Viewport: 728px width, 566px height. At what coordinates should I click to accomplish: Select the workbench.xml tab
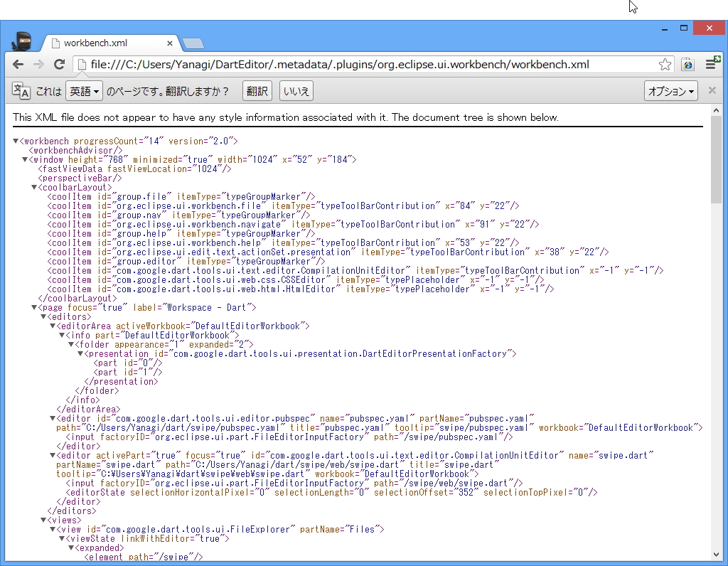[110, 43]
